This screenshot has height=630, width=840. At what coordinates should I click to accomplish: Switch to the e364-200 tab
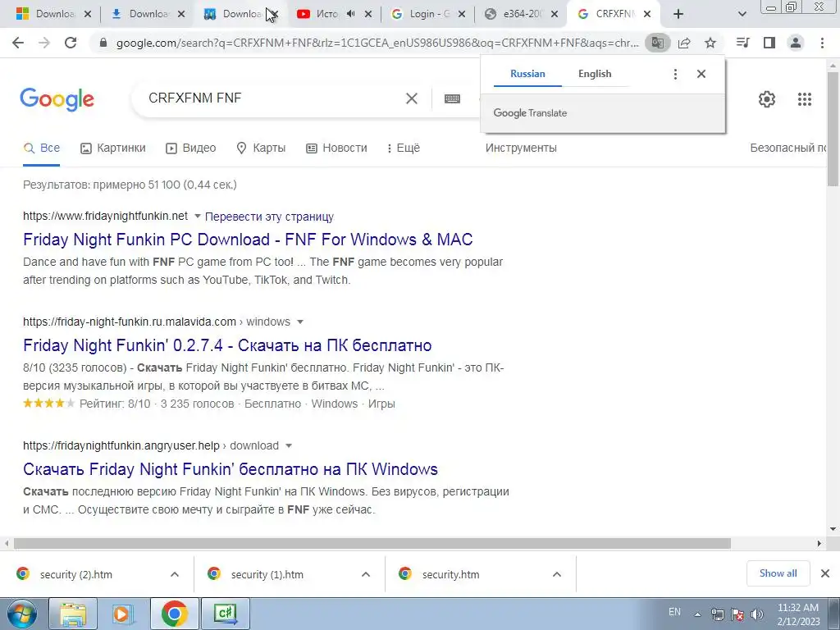click(x=523, y=14)
